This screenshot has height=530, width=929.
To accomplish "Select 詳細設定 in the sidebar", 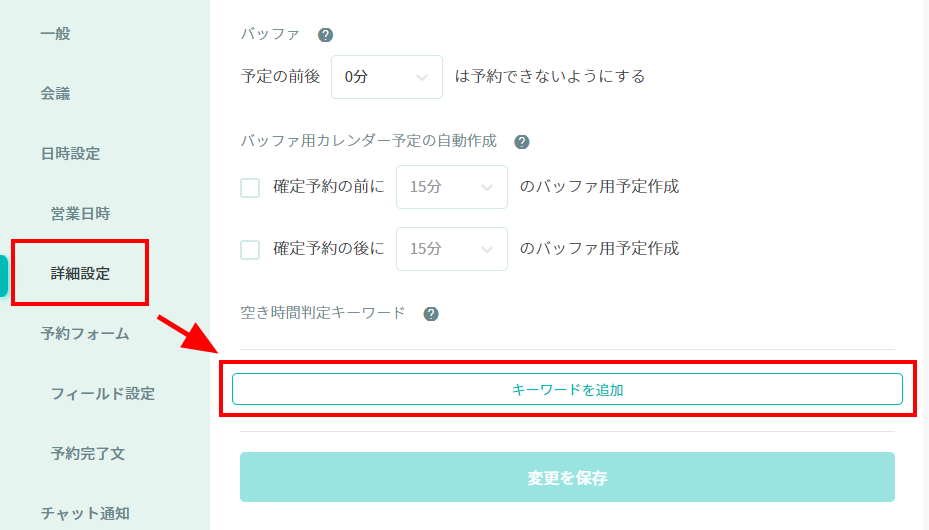I will tap(80, 273).
